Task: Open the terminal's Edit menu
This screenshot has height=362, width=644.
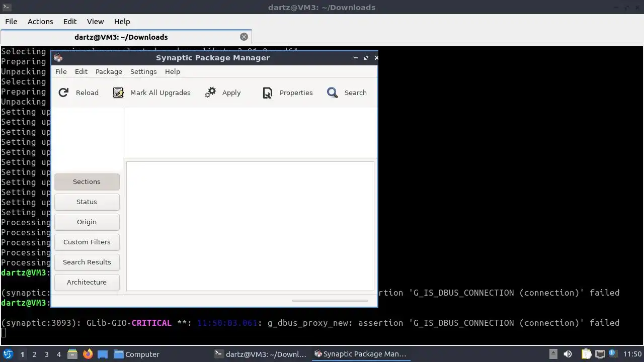Action: tap(70, 22)
